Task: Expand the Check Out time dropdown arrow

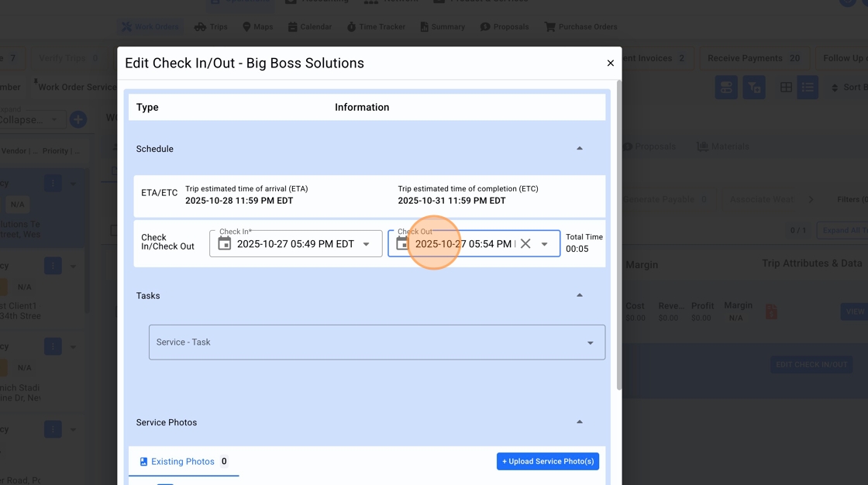Action: 544,244
